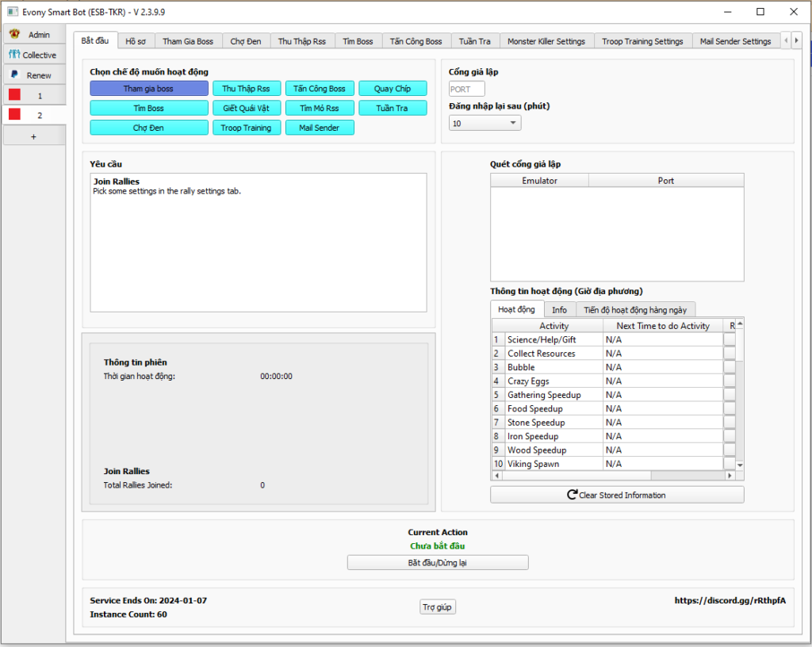This screenshot has height=647, width=812.
Task: Toggle the Giết Quái Vật mode button
Action: (246, 108)
